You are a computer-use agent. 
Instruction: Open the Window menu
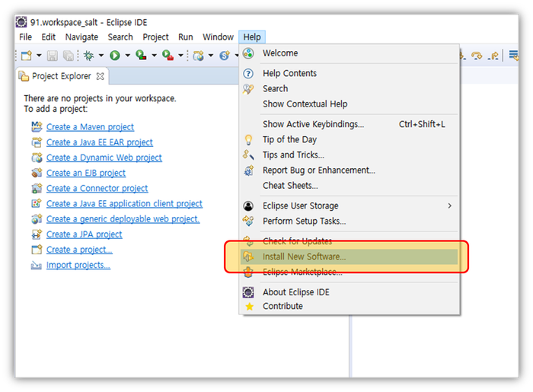(x=219, y=37)
